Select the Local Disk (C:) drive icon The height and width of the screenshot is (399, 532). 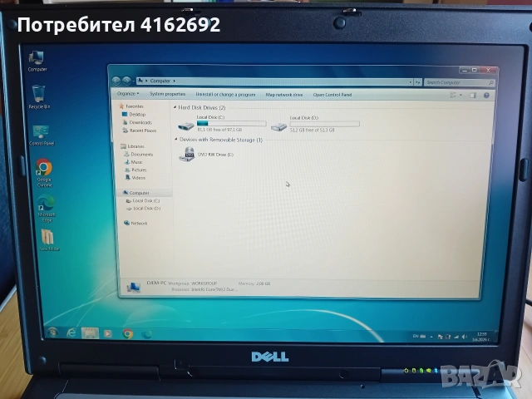pos(186,126)
